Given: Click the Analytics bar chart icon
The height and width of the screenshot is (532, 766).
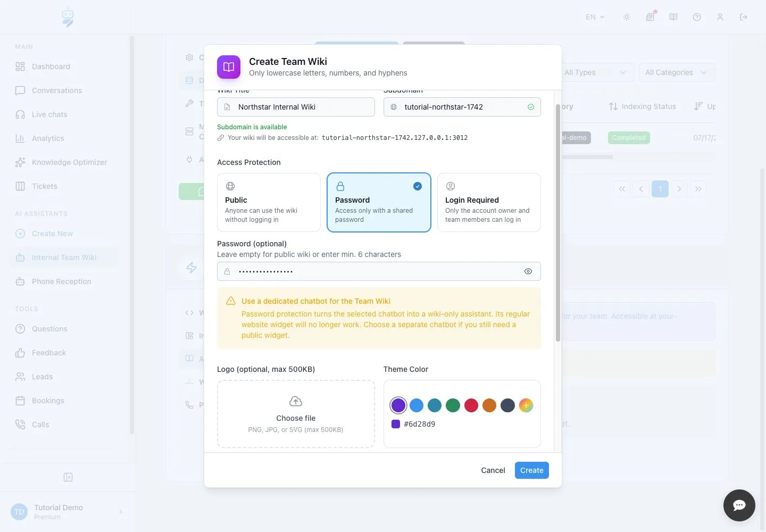Looking at the screenshot, I should tap(20, 138).
